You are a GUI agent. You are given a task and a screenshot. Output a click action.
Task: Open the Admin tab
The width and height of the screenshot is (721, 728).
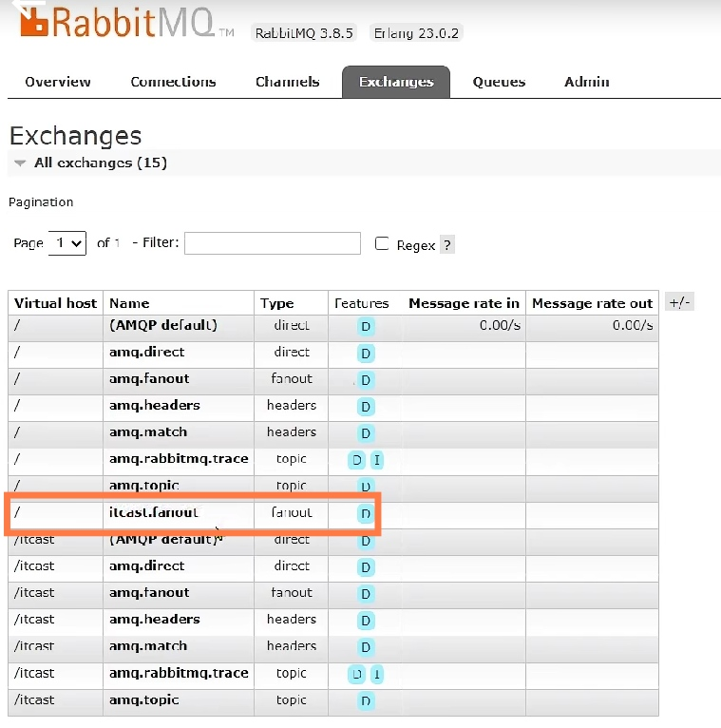point(587,82)
